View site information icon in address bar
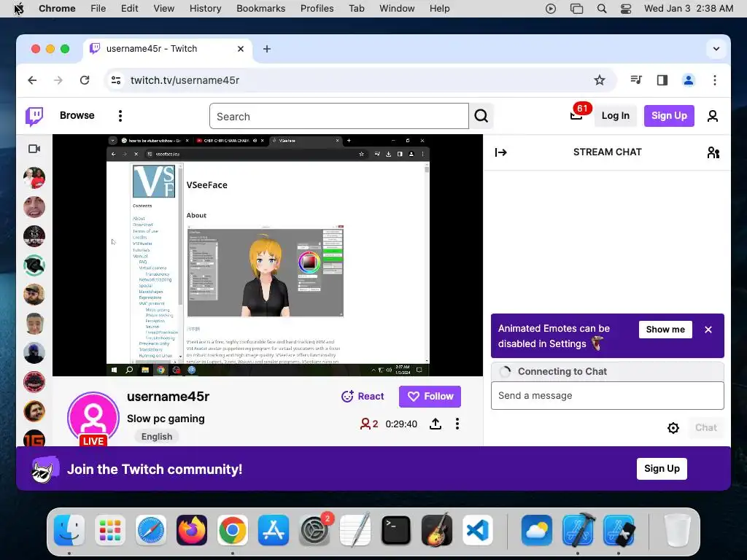The image size is (747, 560). click(x=116, y=80)
